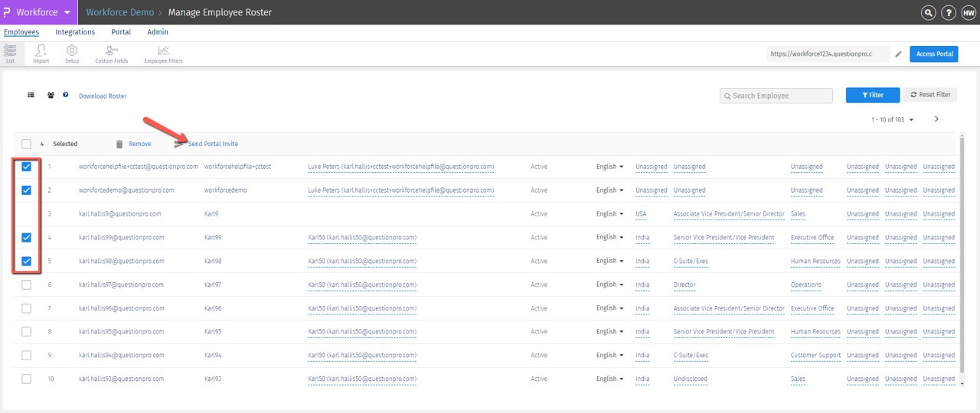Edit Operations department for Karl97
Viewport: 980px width, 413px height.
(x=806, y=285)
